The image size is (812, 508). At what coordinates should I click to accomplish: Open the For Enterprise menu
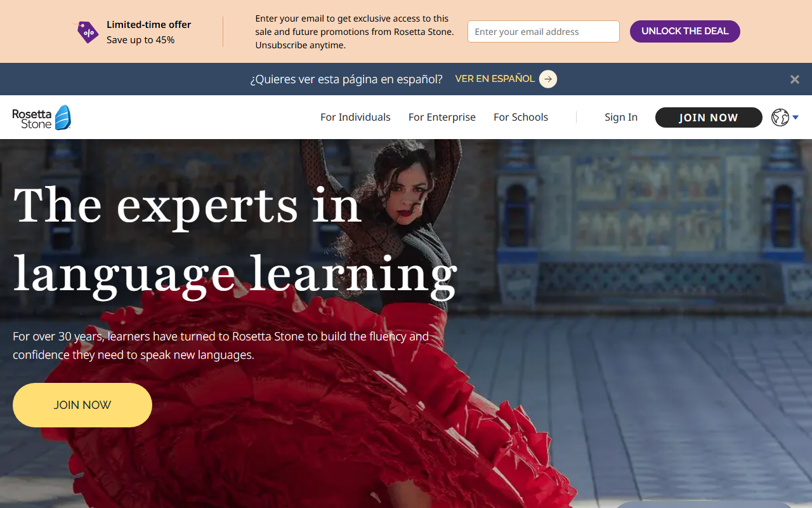442,117
